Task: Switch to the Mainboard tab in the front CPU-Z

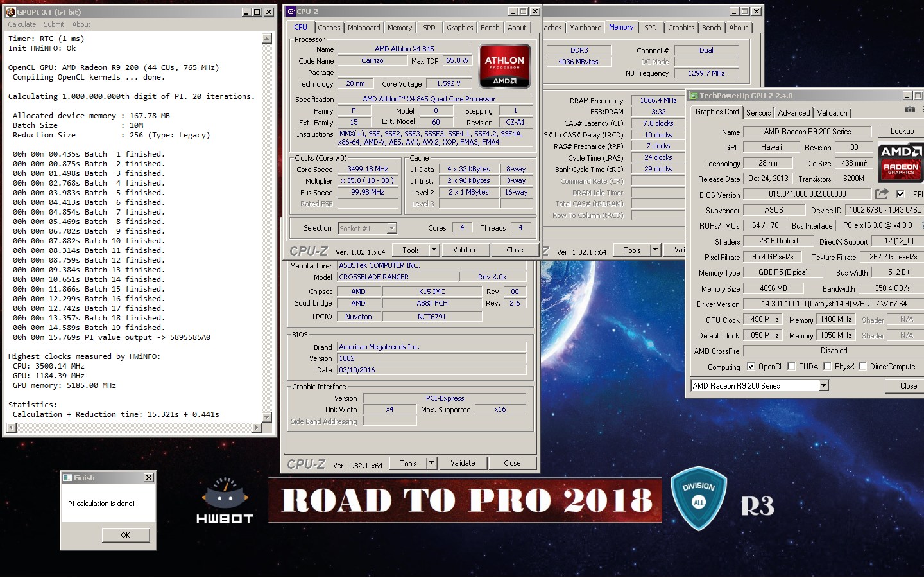Action: coord(364,28)
